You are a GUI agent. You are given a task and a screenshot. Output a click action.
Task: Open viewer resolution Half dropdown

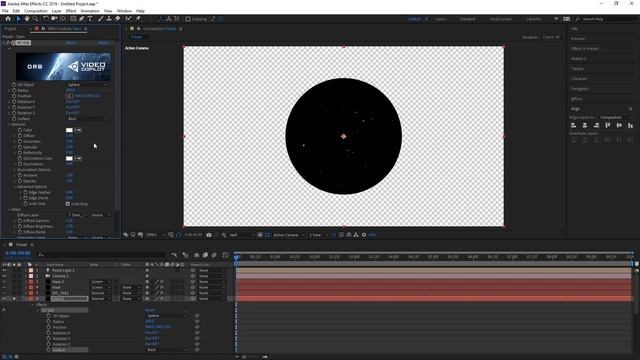(x=241, y=235)
